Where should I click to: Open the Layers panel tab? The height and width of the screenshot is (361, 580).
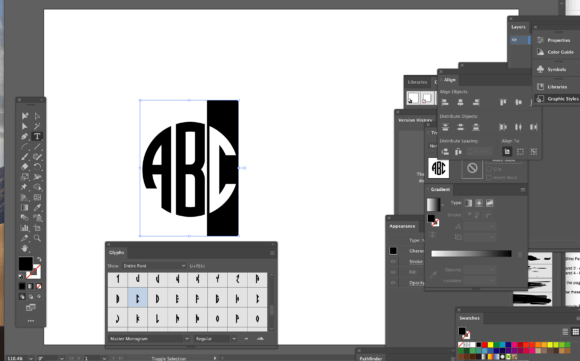click(518, 27)
